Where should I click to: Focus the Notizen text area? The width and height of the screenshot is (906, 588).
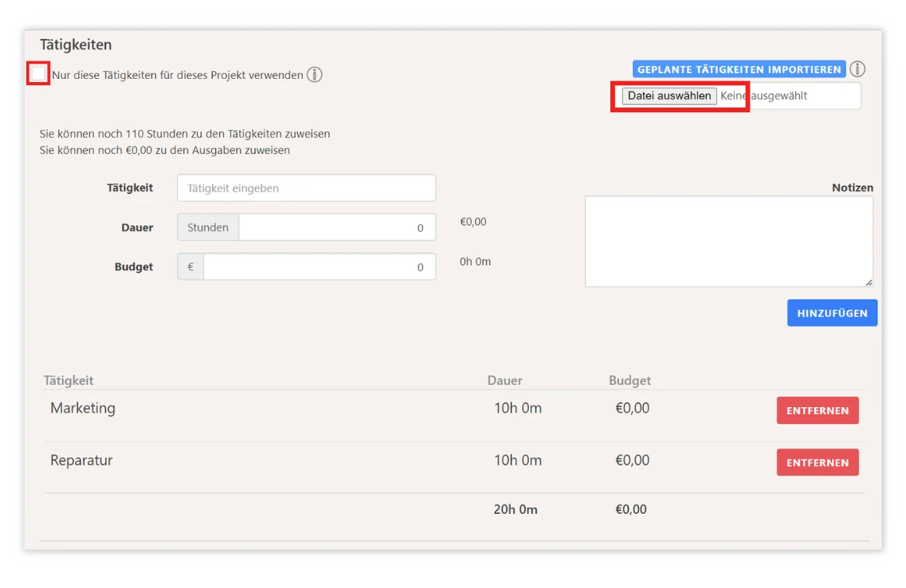pos(728,241)
